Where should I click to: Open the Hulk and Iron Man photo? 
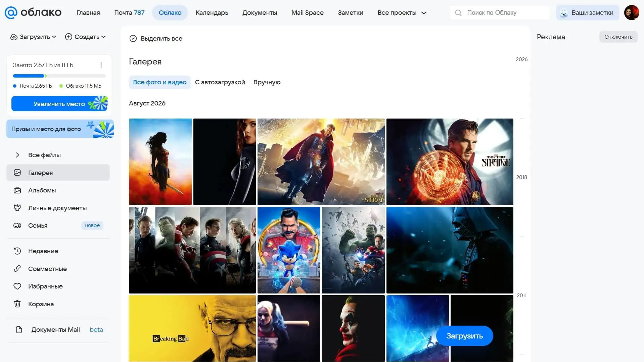point(353,250)
